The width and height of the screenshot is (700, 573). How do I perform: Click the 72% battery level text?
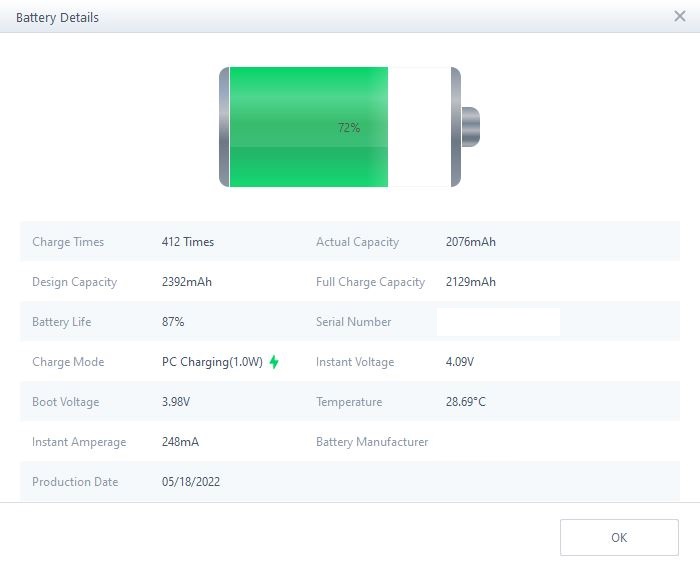(348, 128)
